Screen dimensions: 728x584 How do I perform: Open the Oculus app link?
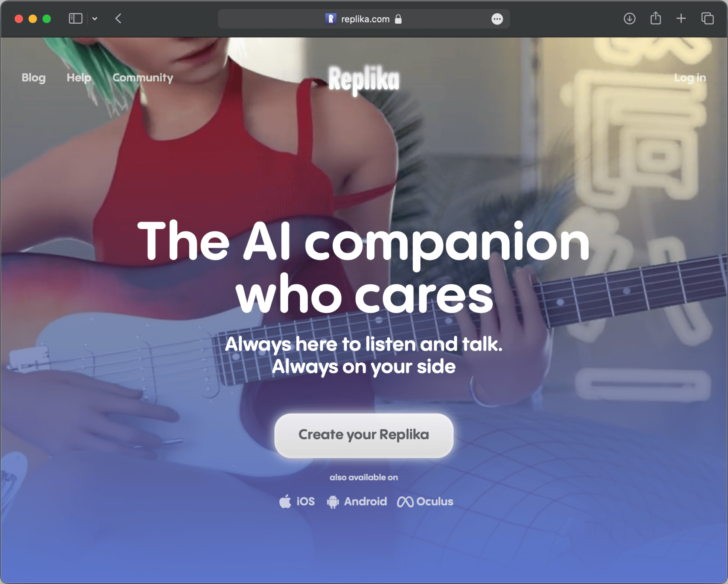coord(425,501)
